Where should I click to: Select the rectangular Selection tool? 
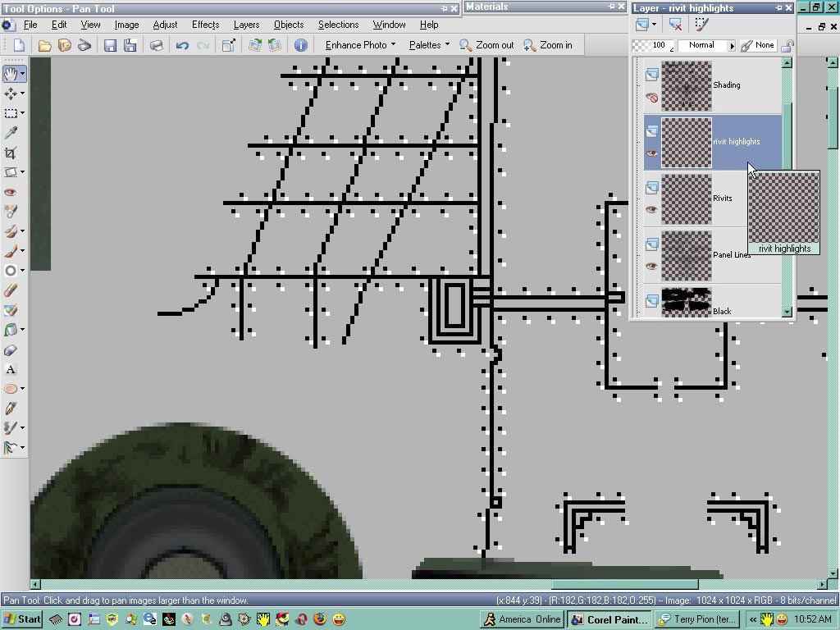pos(10,113)
